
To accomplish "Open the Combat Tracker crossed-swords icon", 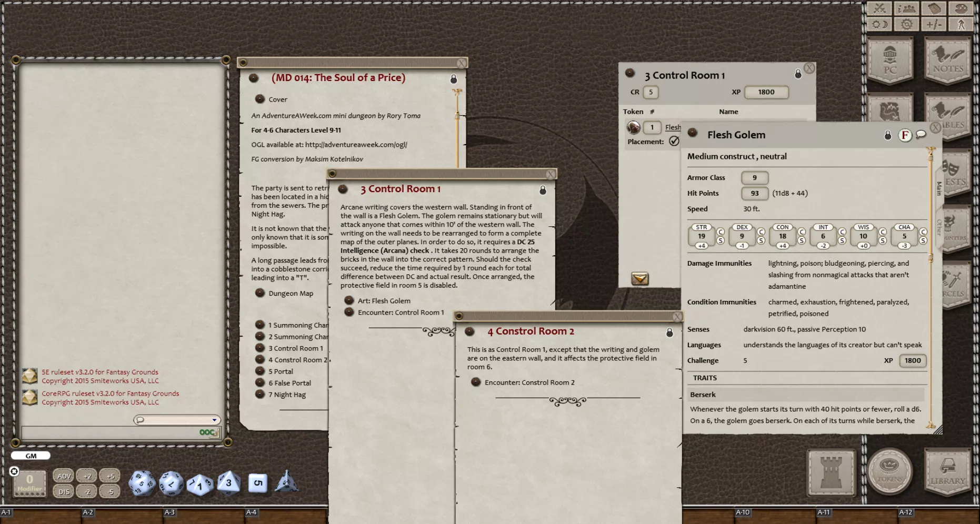I will (x=879, y=9).
